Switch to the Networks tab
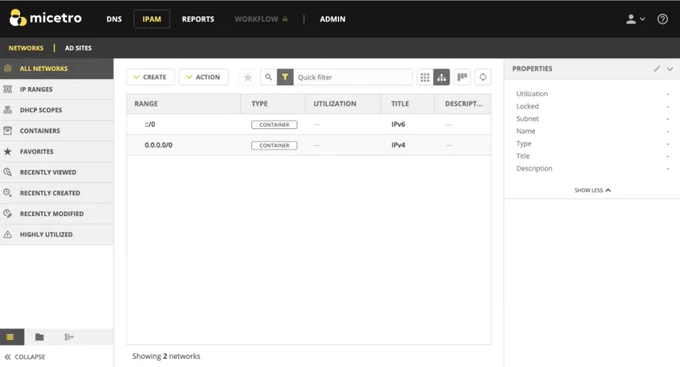The width and height of the screenshot is (680, 367). pos(26,48)
